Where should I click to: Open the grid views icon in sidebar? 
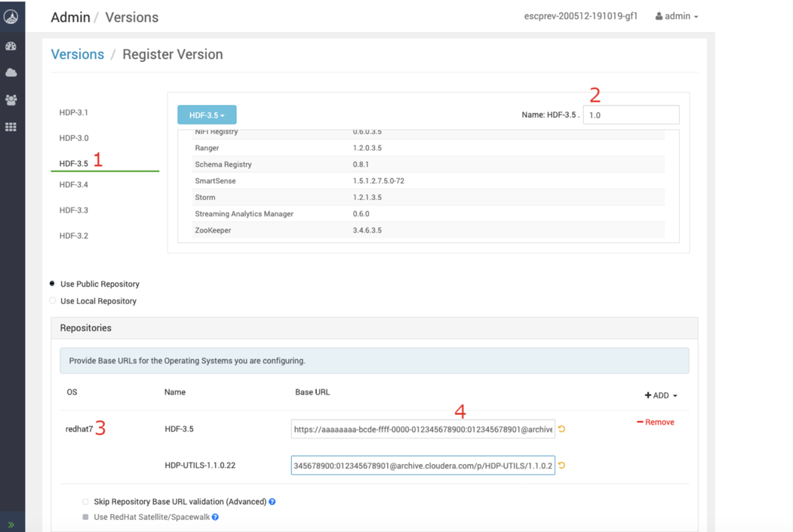11,127
